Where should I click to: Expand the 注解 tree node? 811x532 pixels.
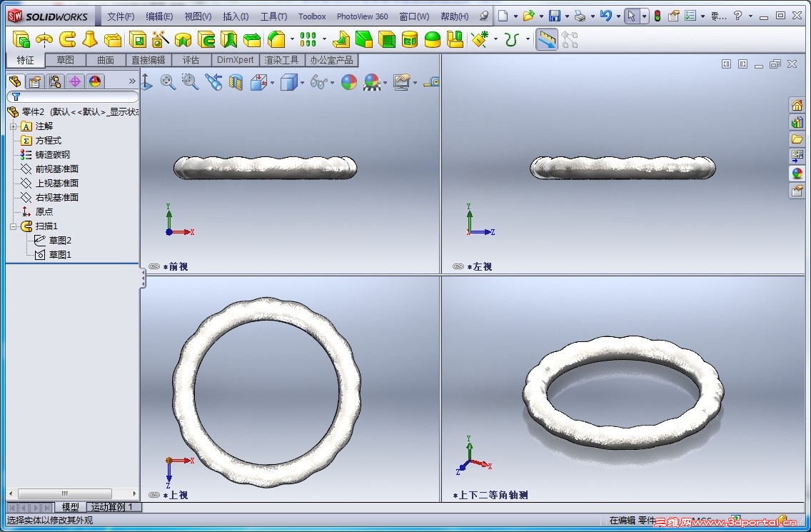click(x=14, y=126)
